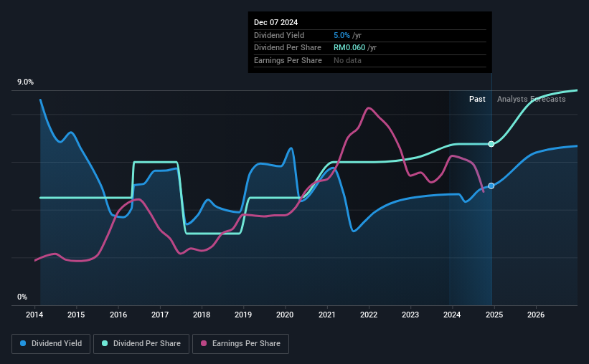Click the 2014 x-axis label
The height and width of the screenshot is (364, 589).
pyautogui.click(x=34, y=315)
